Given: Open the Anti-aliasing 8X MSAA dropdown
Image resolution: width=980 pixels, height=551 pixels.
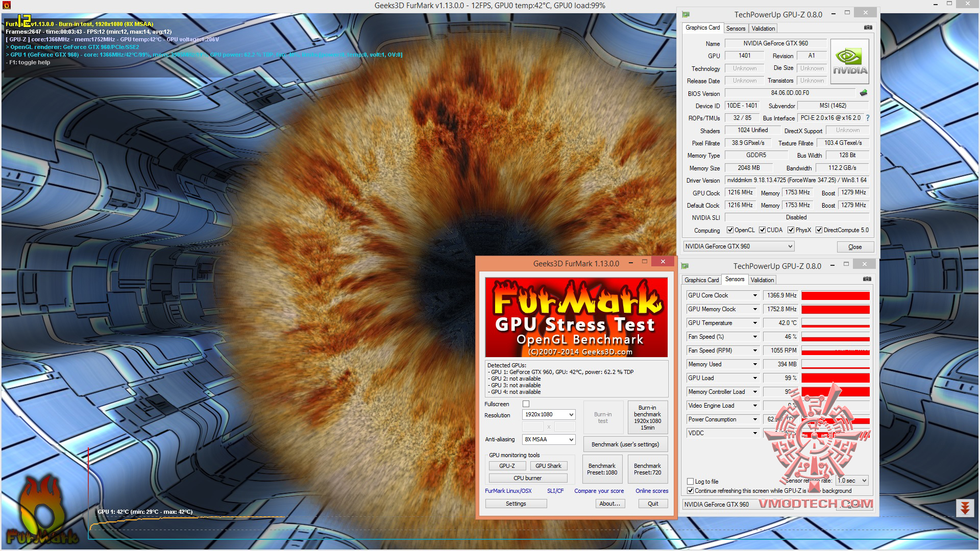Looking at the screenshot, I should [x=549, y=439].
